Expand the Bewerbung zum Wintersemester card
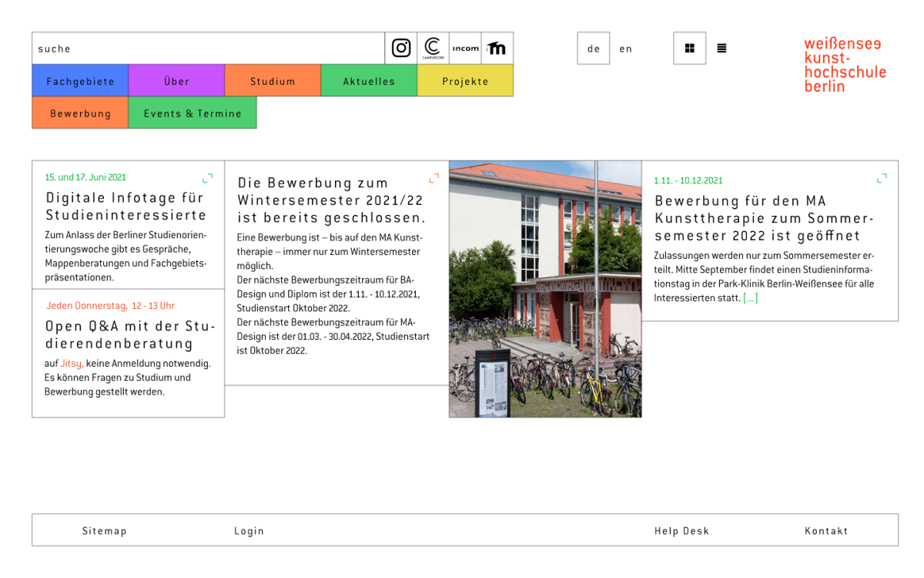Image resolution: width=924 pixels, height=578 pixels. point(434,178)
